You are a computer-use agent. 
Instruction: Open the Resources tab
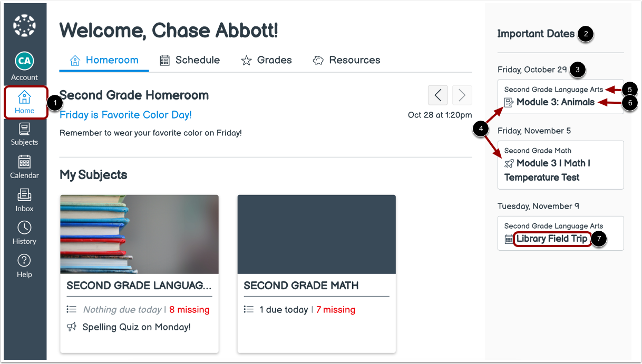346,60
